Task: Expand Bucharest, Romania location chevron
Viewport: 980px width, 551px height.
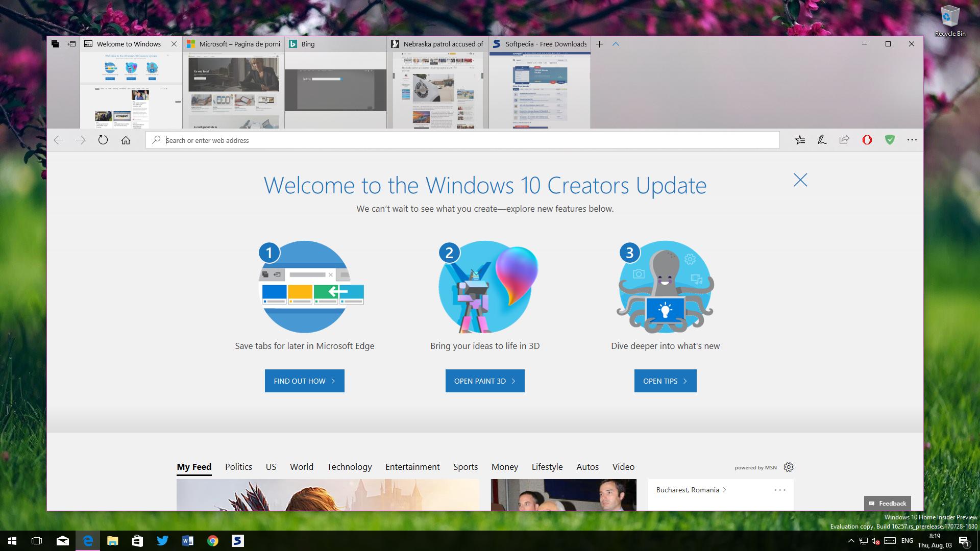Action: point(724,490)
